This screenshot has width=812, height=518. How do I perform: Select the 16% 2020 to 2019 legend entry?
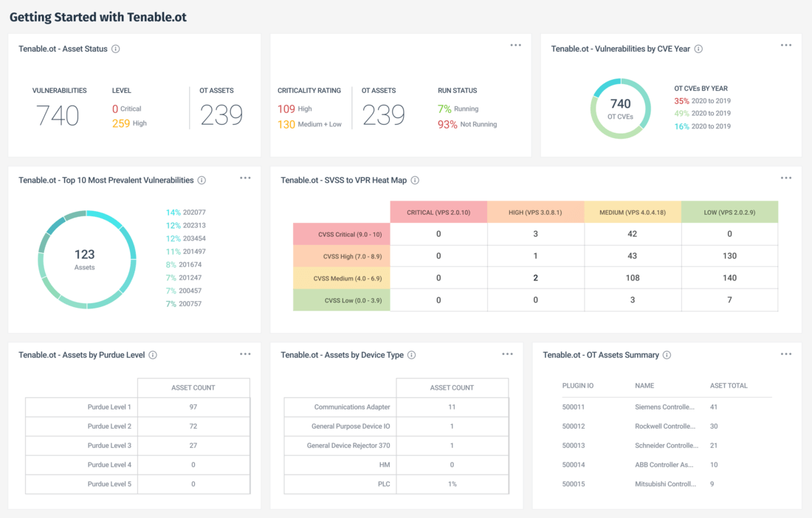click(x=702, y=126)
